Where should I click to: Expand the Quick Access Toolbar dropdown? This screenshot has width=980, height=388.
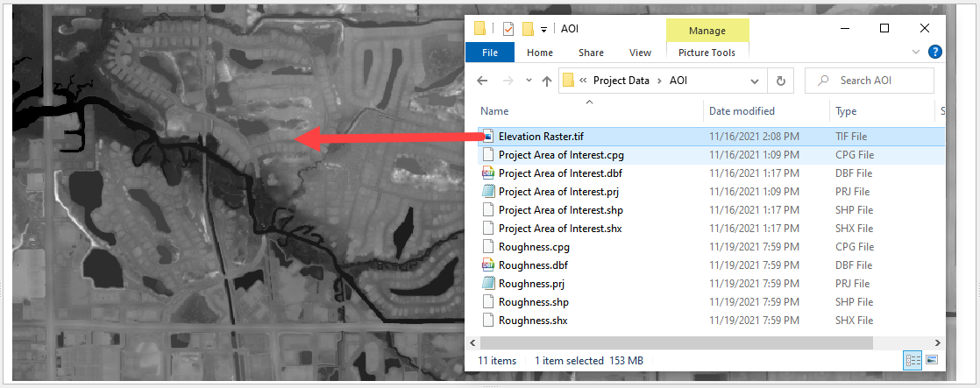click(544, 28)
